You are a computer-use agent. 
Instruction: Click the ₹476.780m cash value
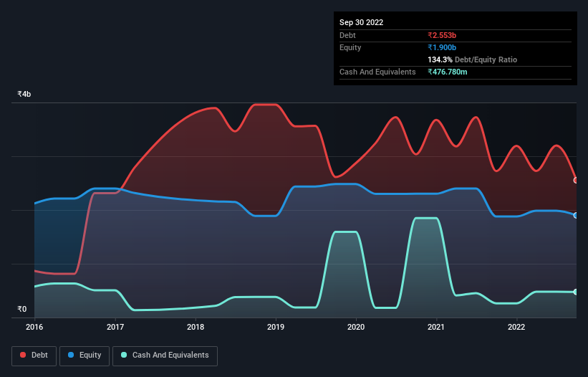coord(448,72)
